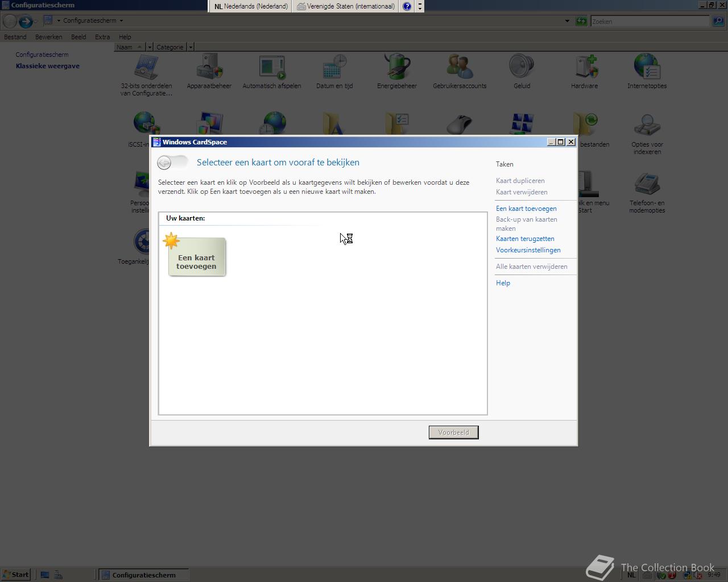Click Kaart dupliceren task
728x582 pixels.
(x=520, y=181)
